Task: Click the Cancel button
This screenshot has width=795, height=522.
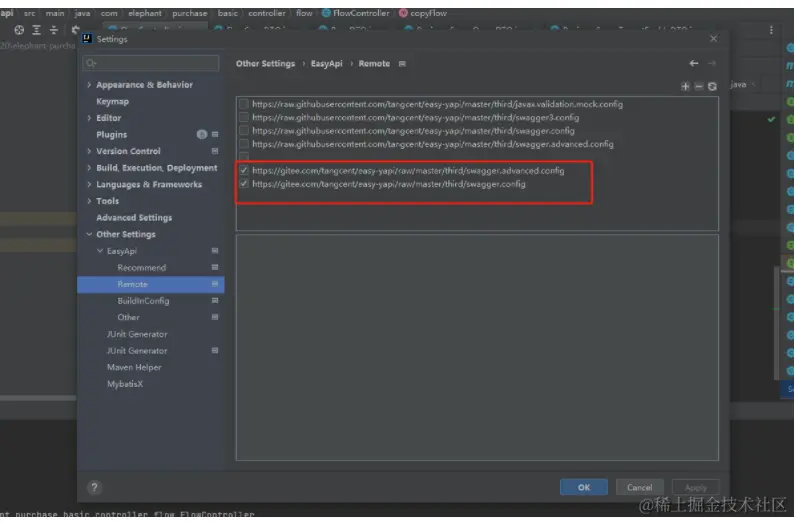Action: click(x=639, y=487)
